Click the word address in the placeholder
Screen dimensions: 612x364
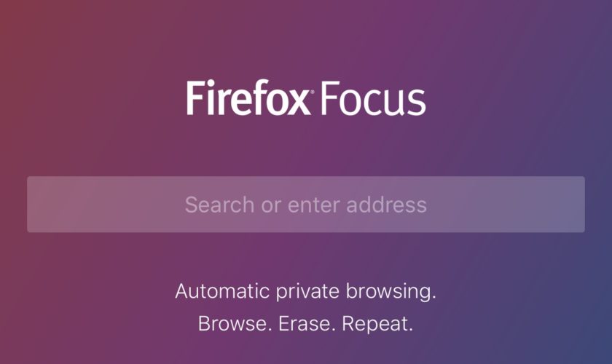coord(386,205)
